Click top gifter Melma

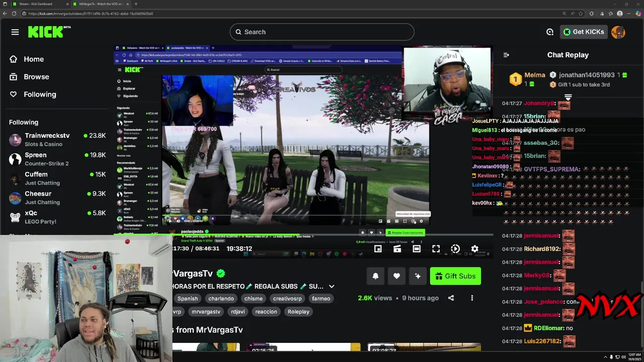(534, 75)
